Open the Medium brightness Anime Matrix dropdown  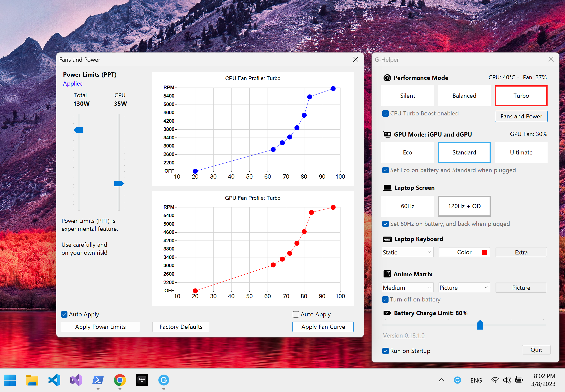coord(407,288)
